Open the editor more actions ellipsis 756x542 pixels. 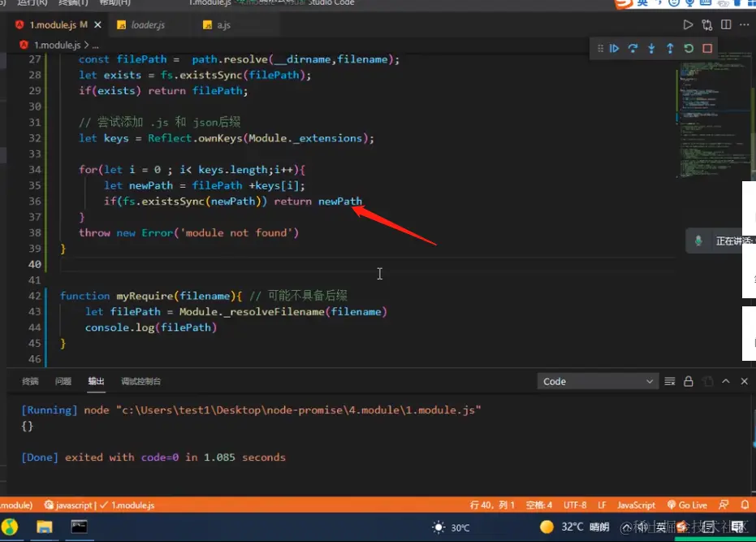click(x=745, y=24)
